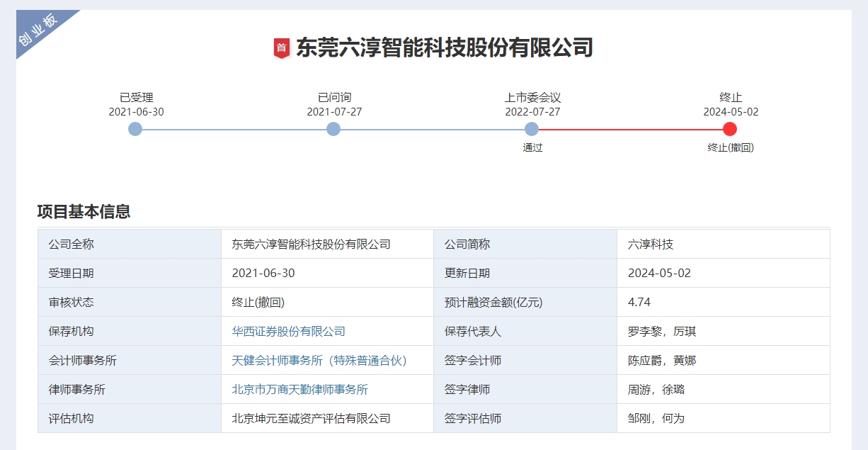Click the 审核状态 label cell

coord(130,302)
